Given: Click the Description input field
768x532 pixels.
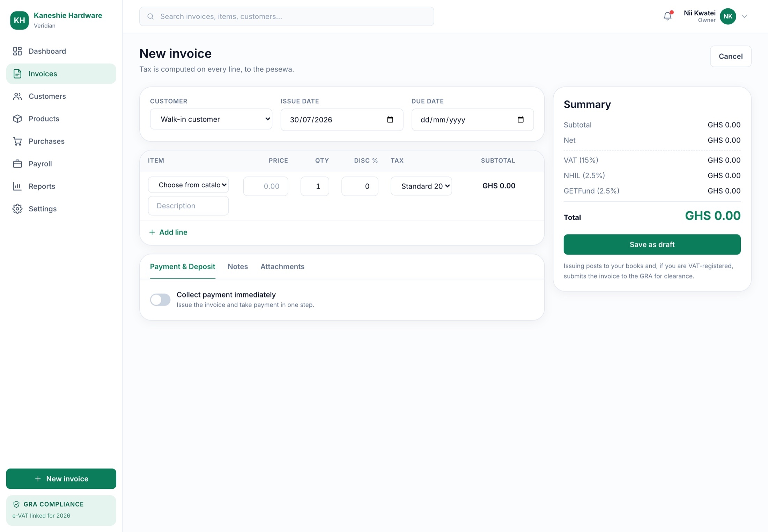Looking at the screenshot, I should coord(189,206).
